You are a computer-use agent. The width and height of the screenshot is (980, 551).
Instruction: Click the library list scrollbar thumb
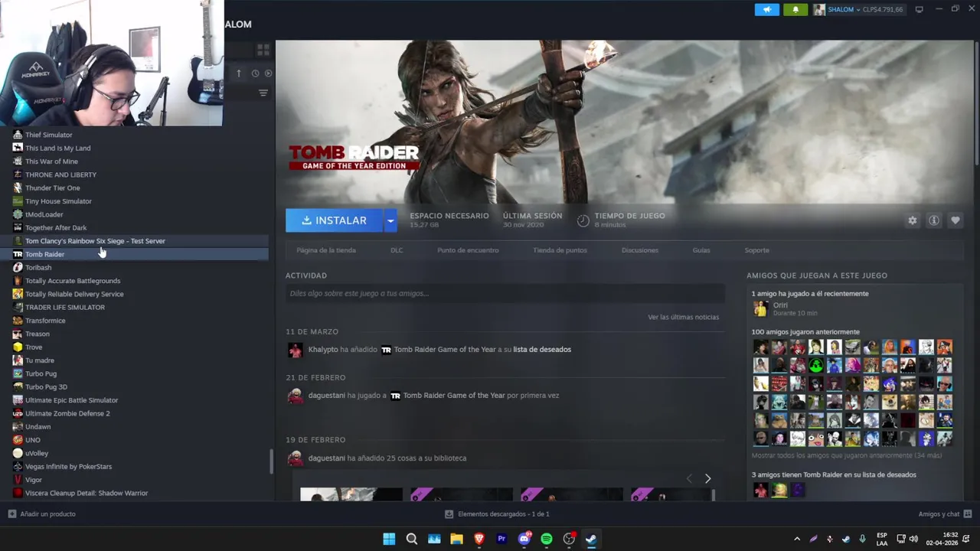(271, 461)
